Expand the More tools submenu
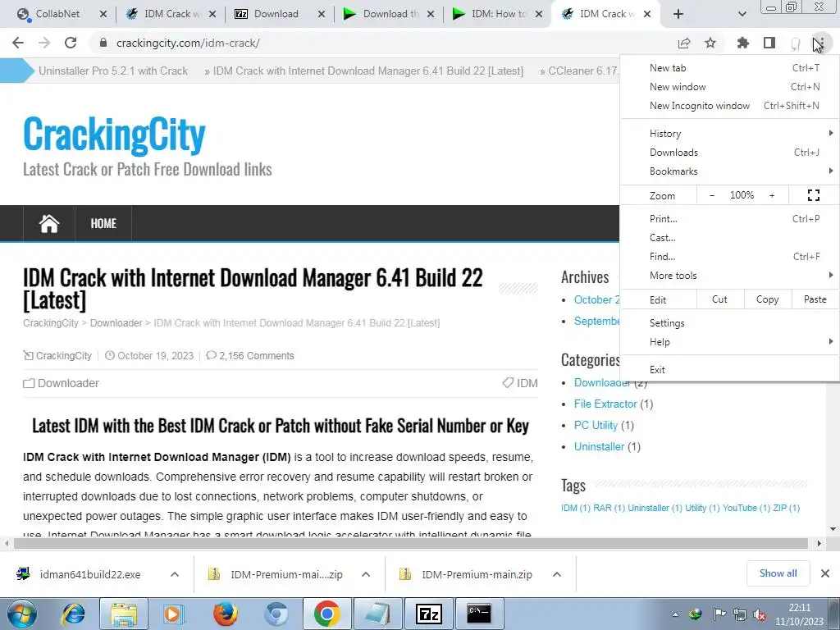840x630 pixels. pyautogui.click(x=729, y=276)
